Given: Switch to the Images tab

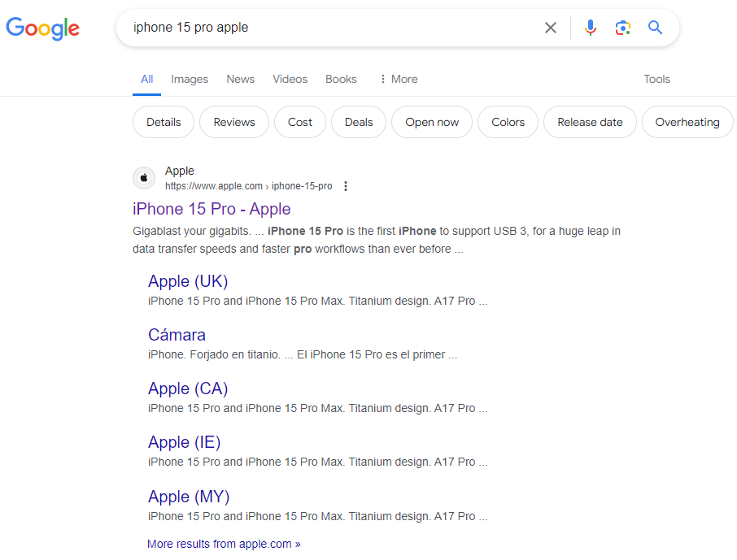Looking at the screenshot, I should [x=190, y=79].
